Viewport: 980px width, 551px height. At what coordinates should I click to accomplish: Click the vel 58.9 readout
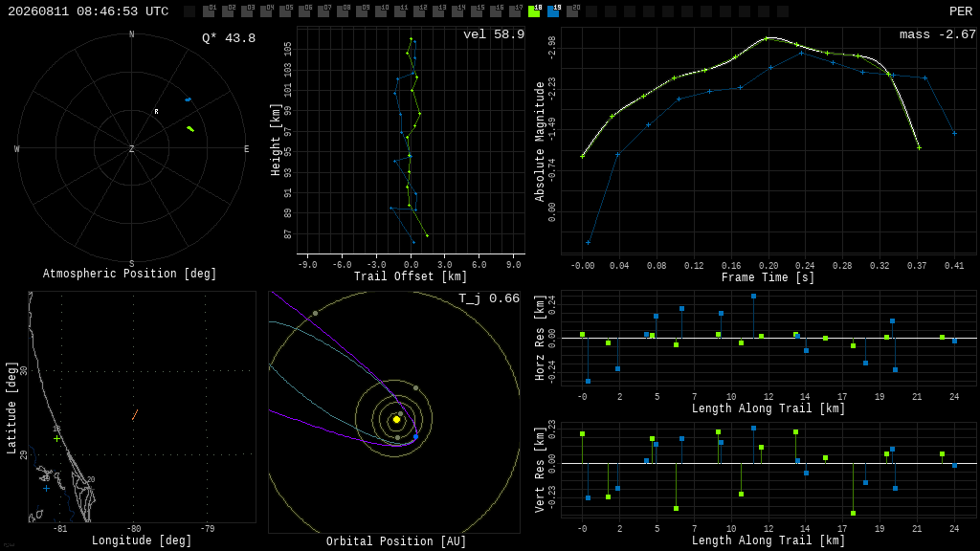coord(494,34)
